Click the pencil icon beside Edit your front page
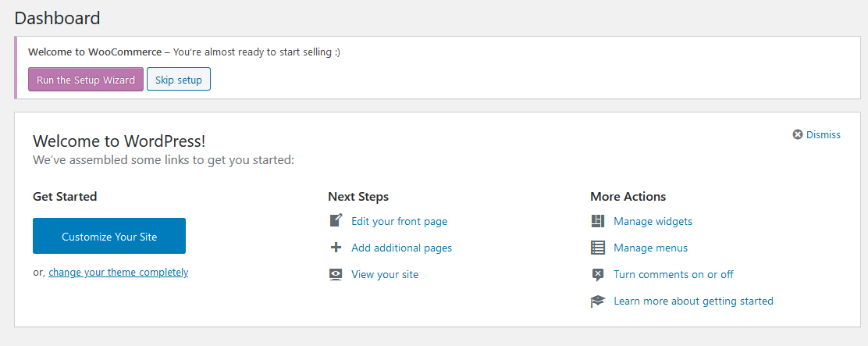Screen dimensions: 868x346 click(336, 221)
